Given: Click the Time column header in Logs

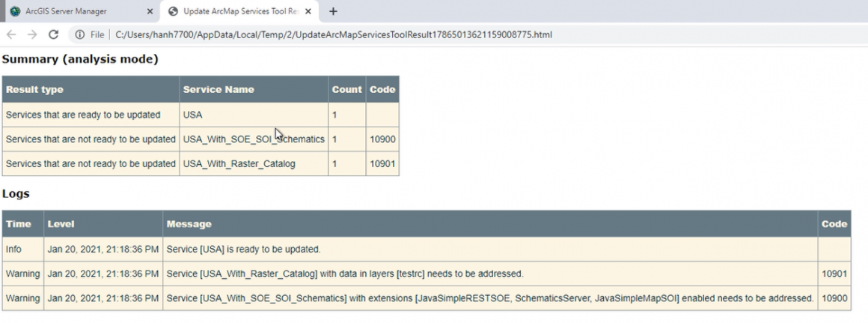Looking at the screenshot, I should pyautogui.click(x=22, y=224).
